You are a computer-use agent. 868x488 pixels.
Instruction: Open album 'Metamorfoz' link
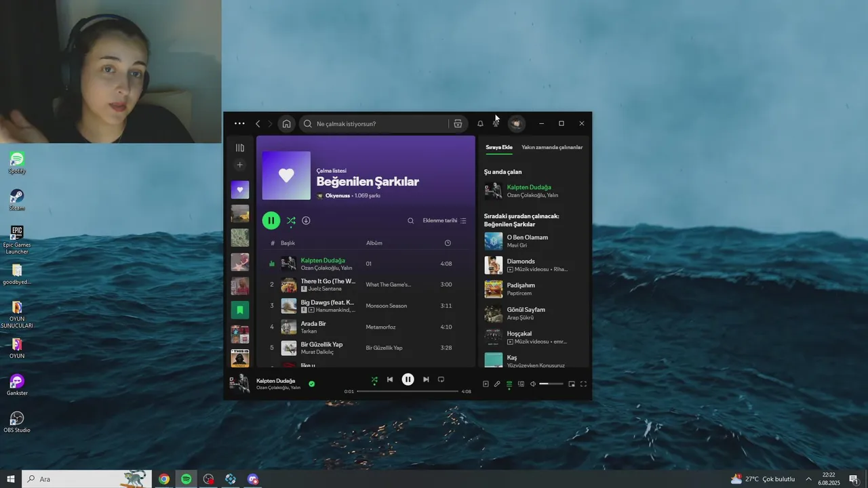(380, 327)
